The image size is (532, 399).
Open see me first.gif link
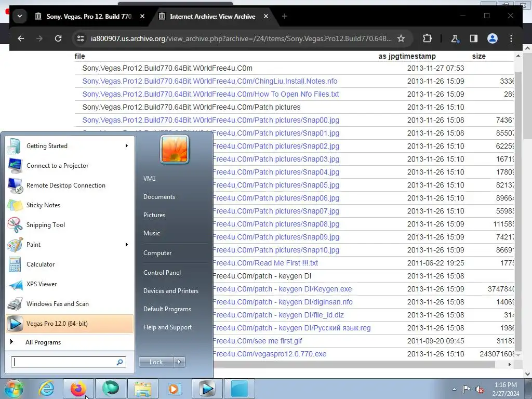[x=257, y=341]
